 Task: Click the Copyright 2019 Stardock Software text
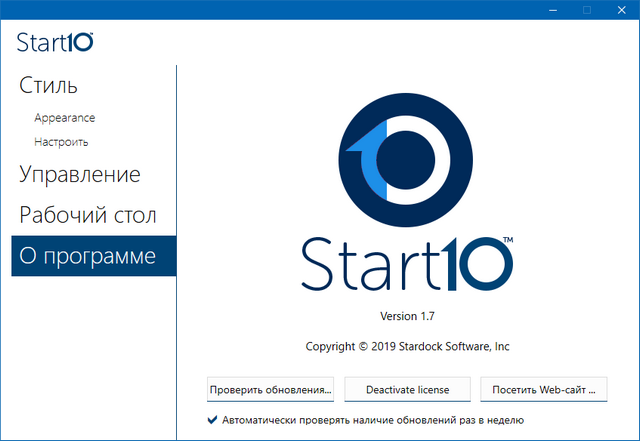tap(407, 346)
